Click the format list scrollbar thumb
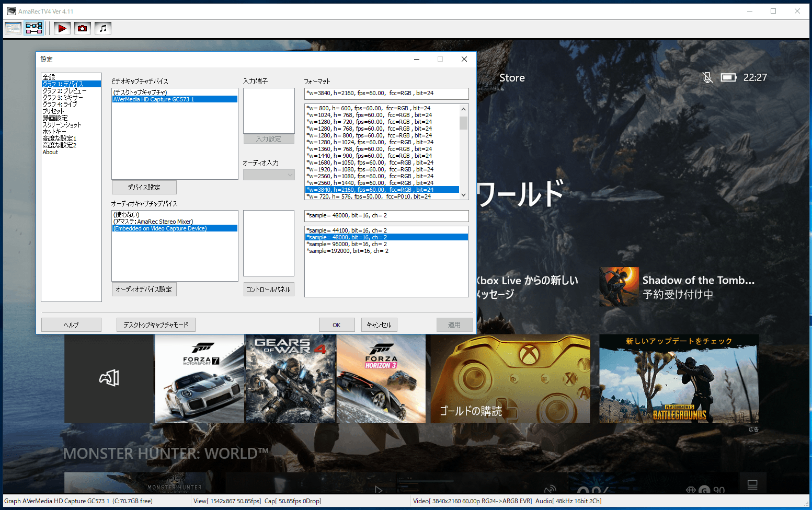The height and width of the screenshot is (510, 812). point(463,123)
